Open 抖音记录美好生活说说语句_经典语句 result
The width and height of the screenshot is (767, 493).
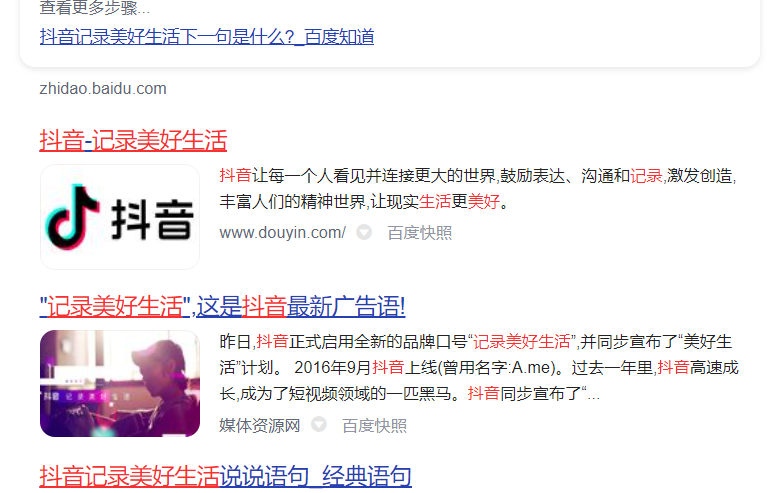point(226,476)
